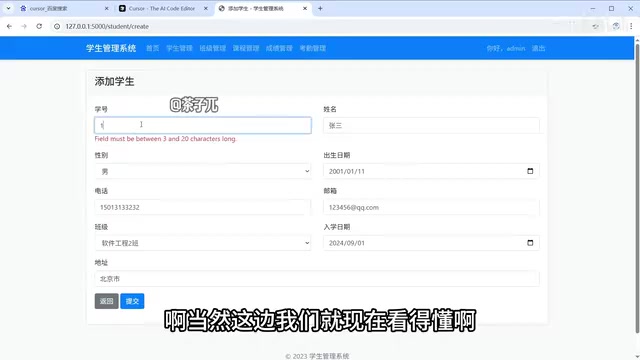
Task: Go back with the browser back arrow
Action: (9, 26)
